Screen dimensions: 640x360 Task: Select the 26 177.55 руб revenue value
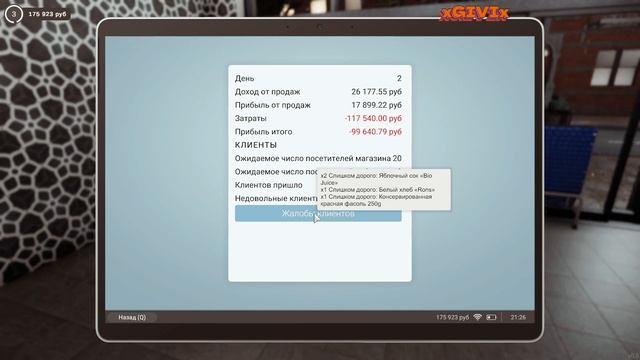point(376,92)
